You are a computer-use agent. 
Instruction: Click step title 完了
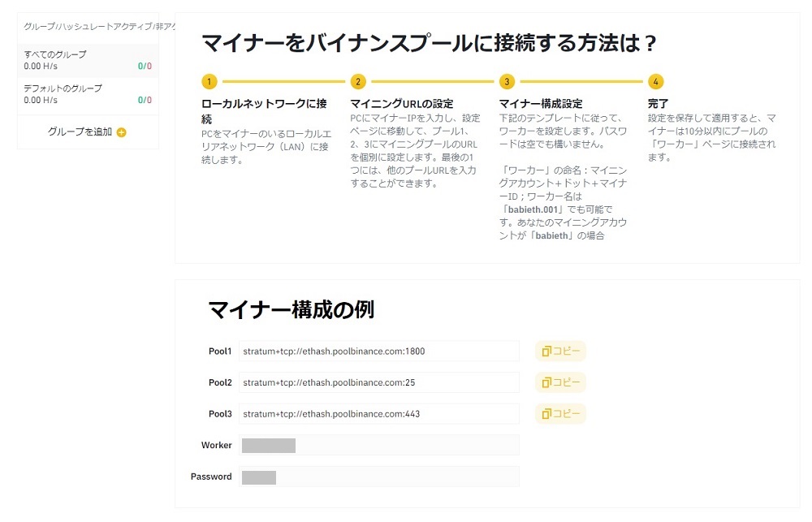click(659, 104)
